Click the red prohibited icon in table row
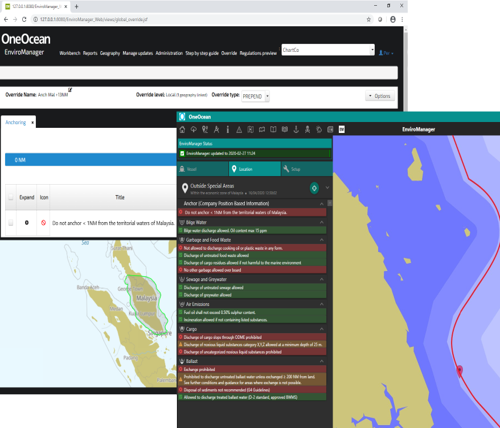This screenshot has height=428, width=500. (43, 223)
